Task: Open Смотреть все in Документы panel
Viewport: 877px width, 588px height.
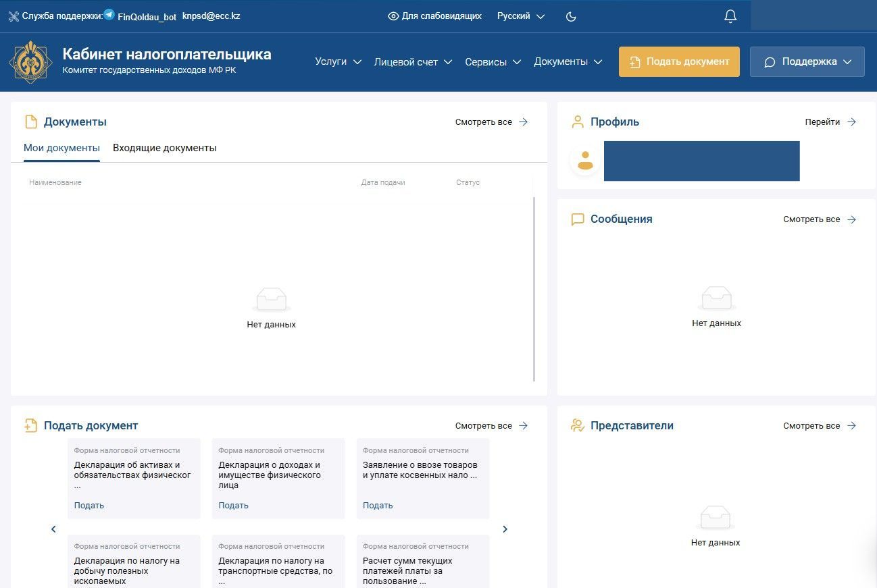Action: click(x=491, y=122)
